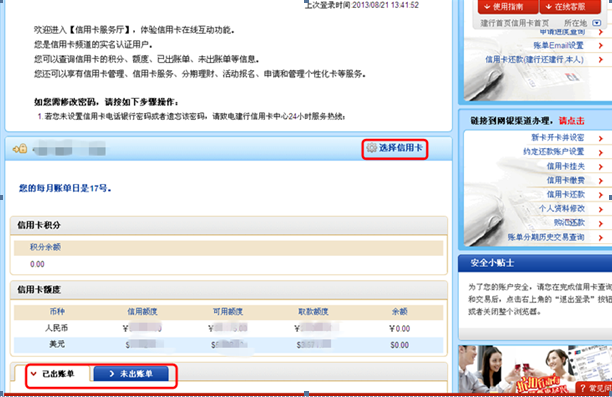The height and width of the screenshot is (397, 612).
Task: Click the red arrow next to 信用卡挂失
Action: (601, 167)
